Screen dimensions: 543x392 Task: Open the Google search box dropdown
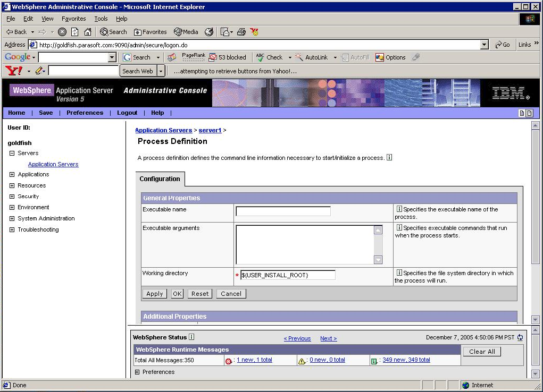coord(112,57)
